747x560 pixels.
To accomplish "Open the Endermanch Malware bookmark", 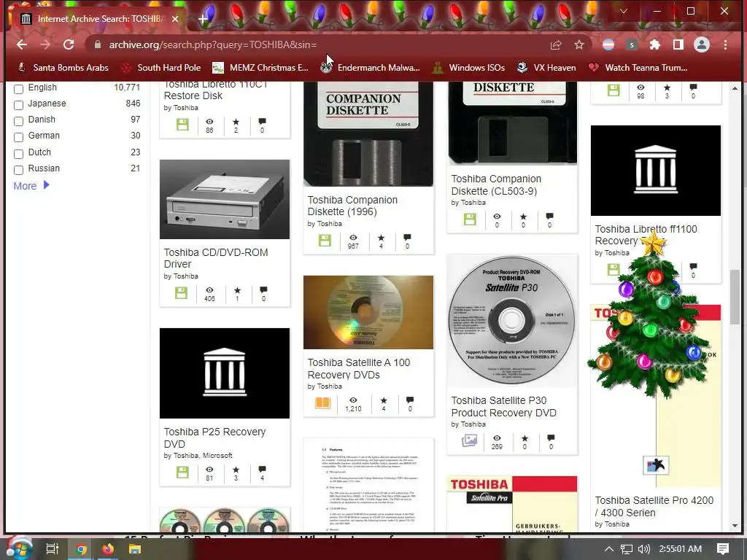I will click(370, 68).
